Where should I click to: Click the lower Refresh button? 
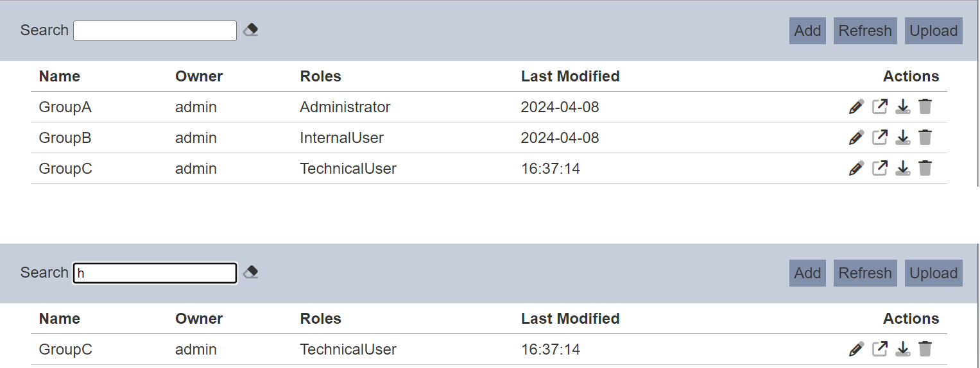coord(865,273)
